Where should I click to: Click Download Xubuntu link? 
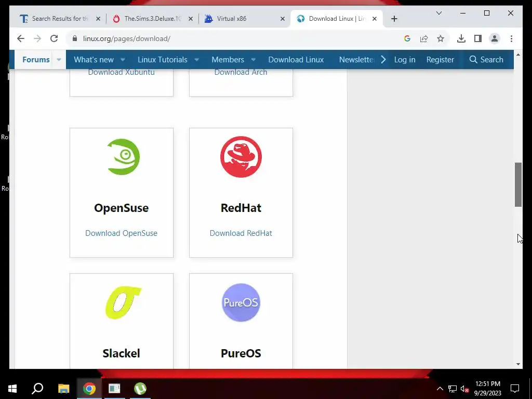(x=121, y=72)
